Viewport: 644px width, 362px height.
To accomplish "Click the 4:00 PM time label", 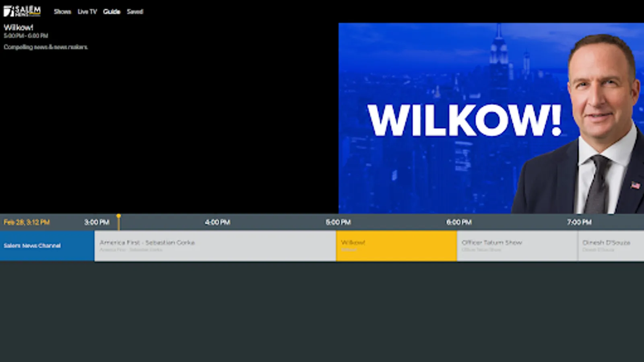I will [x=217, y=222].
